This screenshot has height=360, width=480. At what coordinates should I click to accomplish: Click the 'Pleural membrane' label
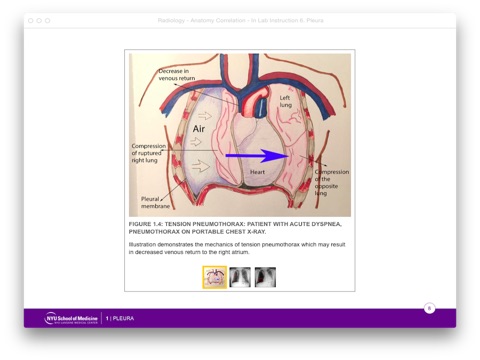[155, 203]
